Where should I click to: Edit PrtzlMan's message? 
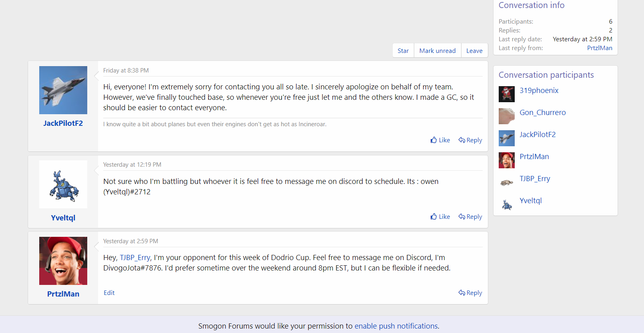click(x=109, y=293)
